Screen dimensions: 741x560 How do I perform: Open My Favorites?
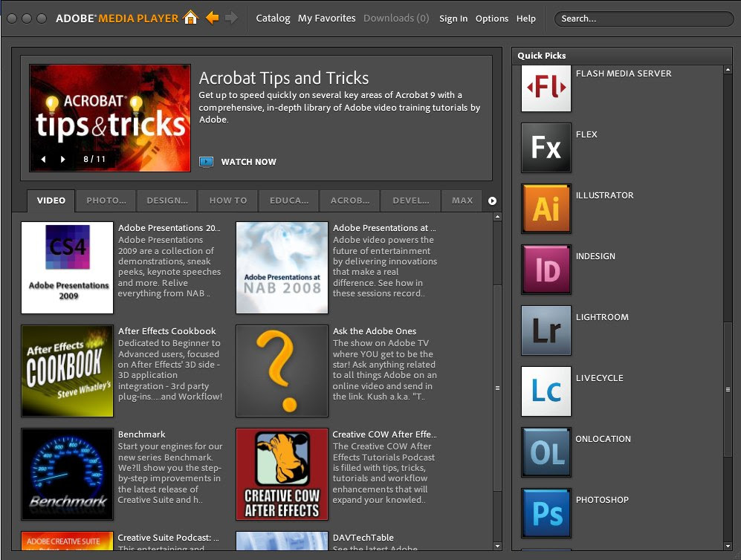(326, 19)
